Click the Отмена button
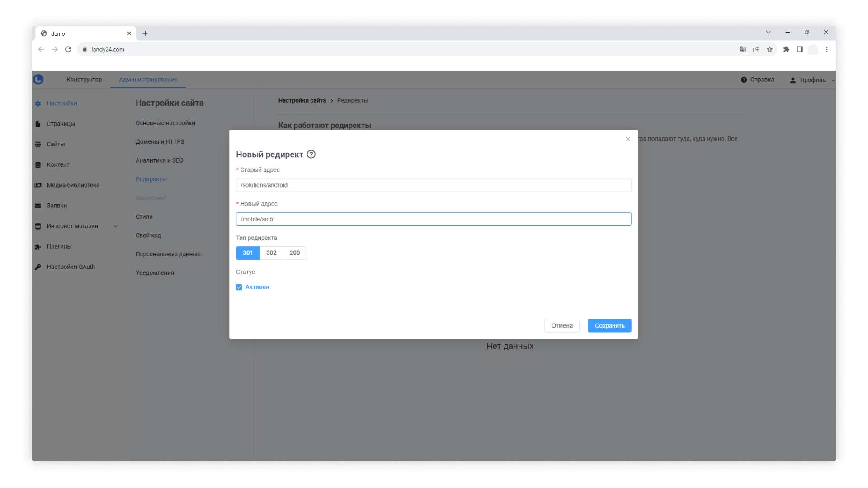868x488 pixels. coord(561,326)
